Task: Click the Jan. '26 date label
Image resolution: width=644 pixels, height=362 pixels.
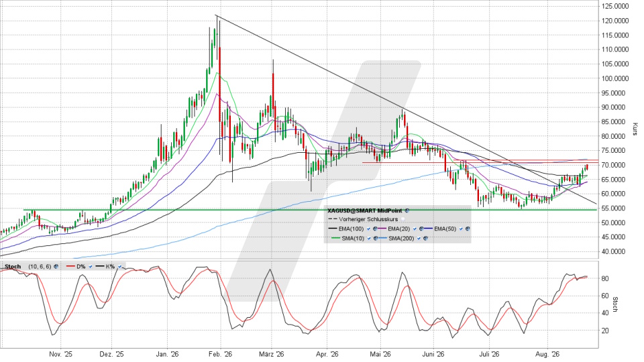Action: [x=167, y=354]
